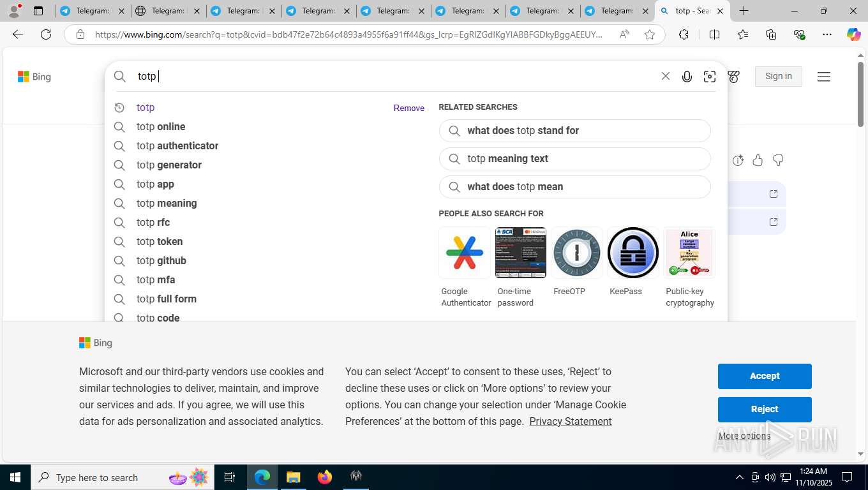Open the browser profile icon
Viewport: 868px width, 490px height.
pyautogui.click(x=14, y=11)
